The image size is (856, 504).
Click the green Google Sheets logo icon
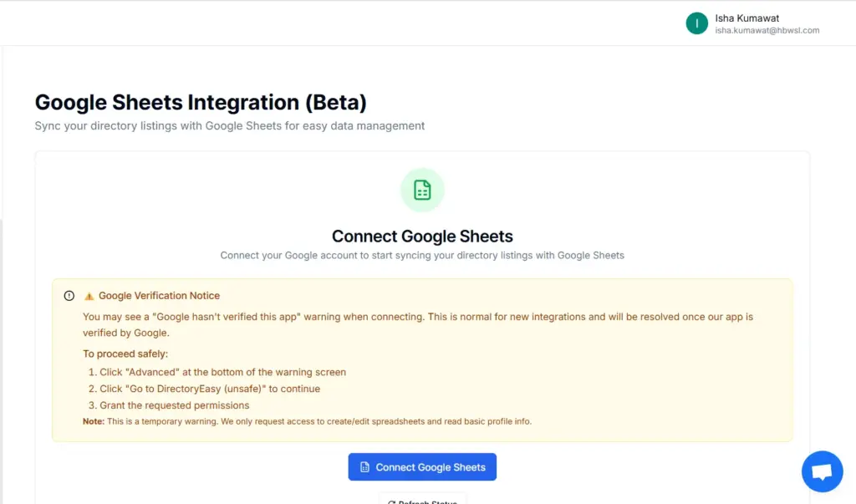[x=422, y=189]
